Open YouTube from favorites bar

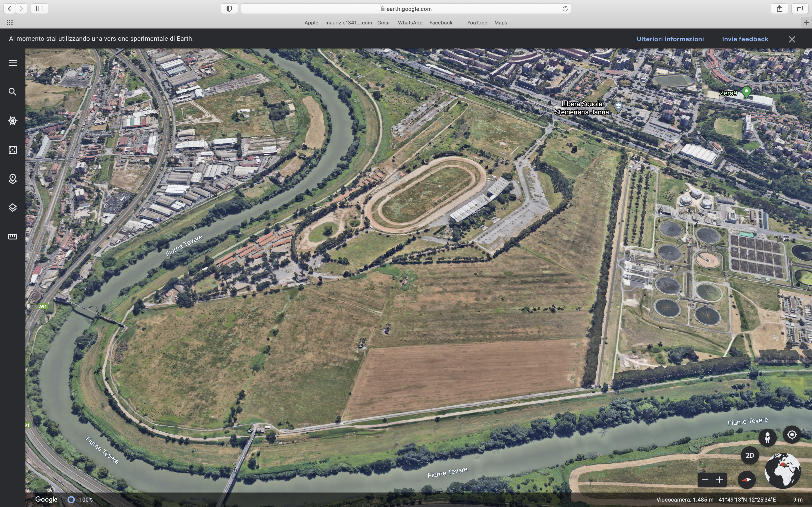click(477, 23)
